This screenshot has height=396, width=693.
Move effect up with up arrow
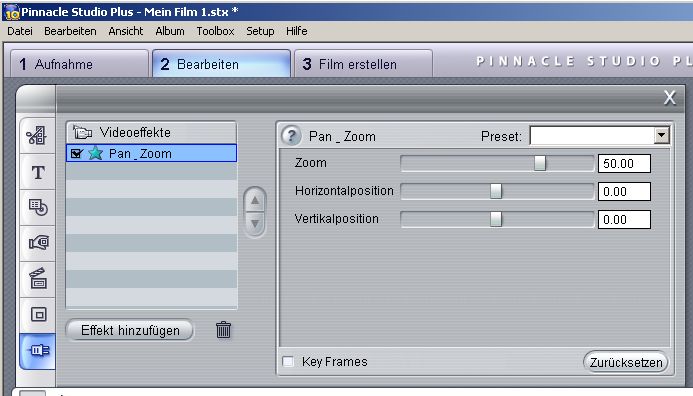pos(255,201)
